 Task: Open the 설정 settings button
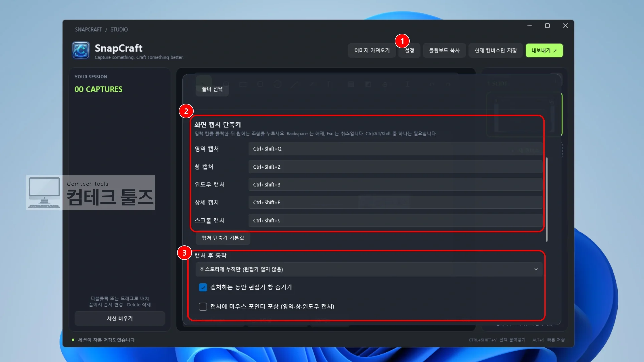tap(409, 50)
